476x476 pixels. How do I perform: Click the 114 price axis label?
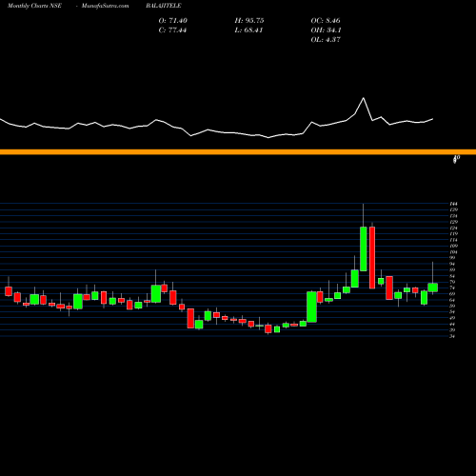(x=453, y=240)
